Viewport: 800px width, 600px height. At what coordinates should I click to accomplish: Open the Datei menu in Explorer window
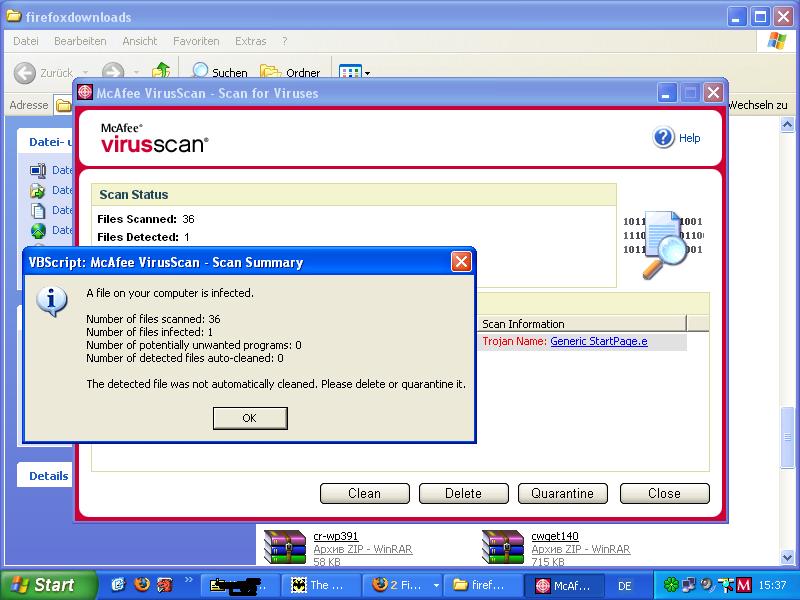[26, 41]
